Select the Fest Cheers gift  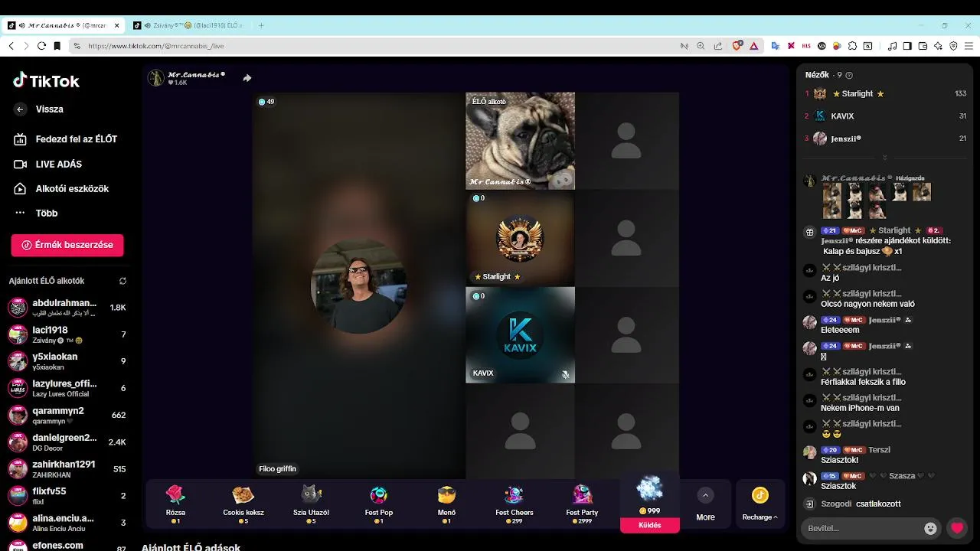(514, 504)
